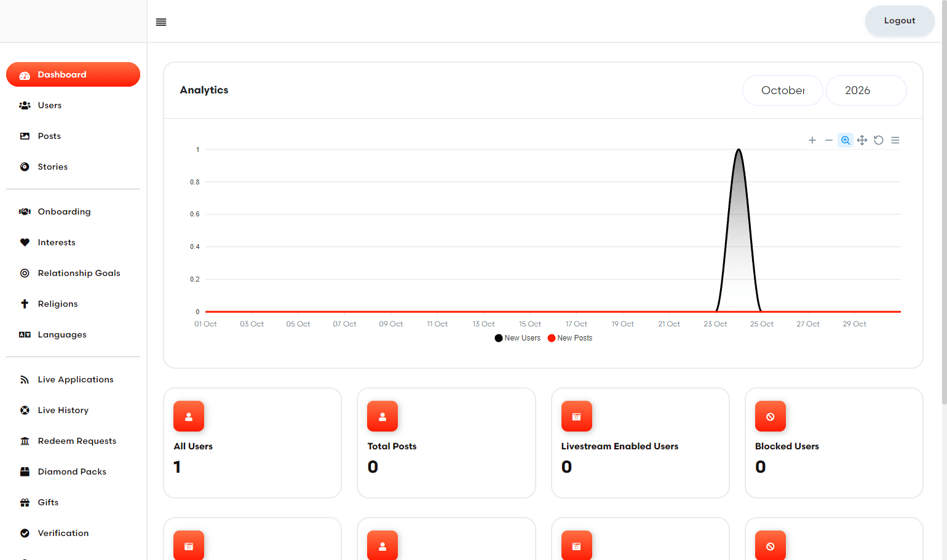The height and width of the screenshot is (560, 947).
Task: Open Live History page
Action: [73, 410]
